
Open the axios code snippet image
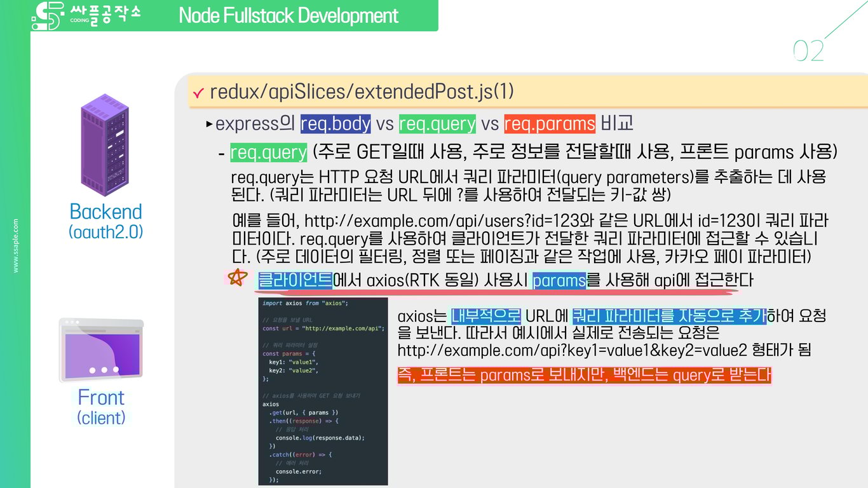[x=323, y=391]
